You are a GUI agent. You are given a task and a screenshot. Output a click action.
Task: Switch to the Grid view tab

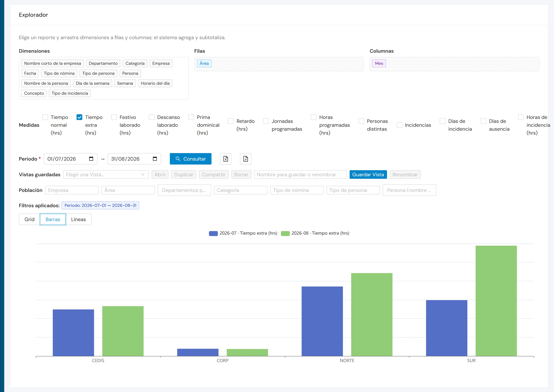pyautogui.click(x=29, y=219)
